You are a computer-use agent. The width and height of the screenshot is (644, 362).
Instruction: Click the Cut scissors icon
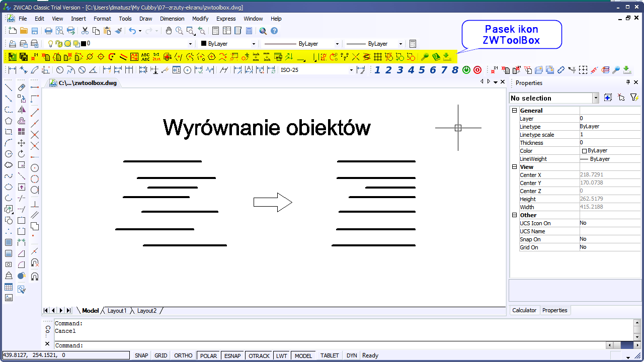pos(85,31)
